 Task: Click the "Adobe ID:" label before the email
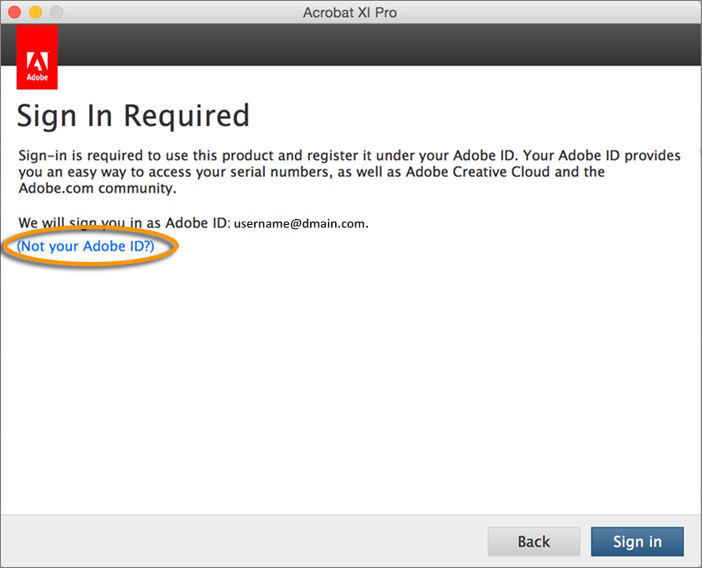tap(198, 222)
